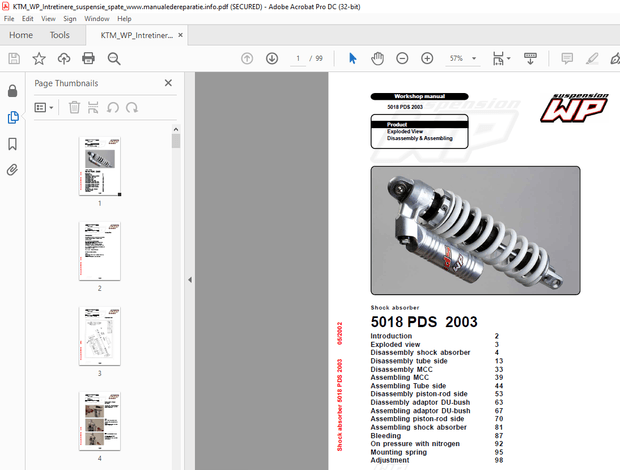Add document to starred favorites
Image resolution: width=620 pixels, height=470 pixels.
click(39, 59)
